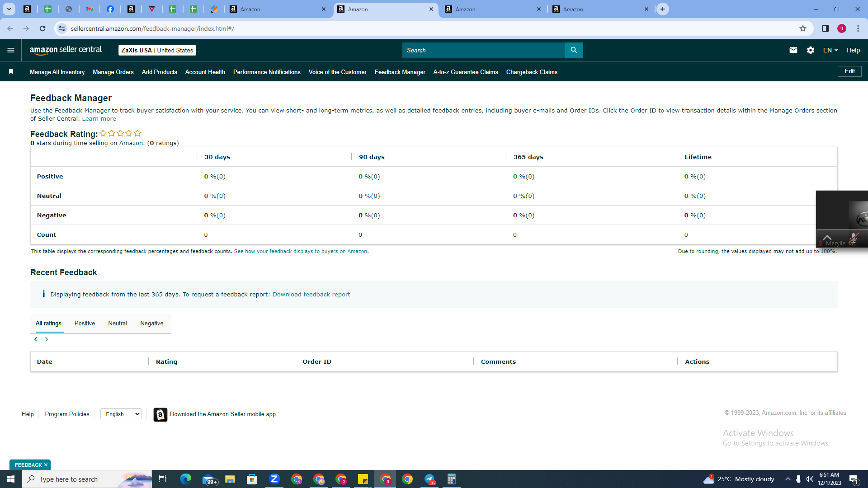Viewport: 868px width, 488px height.
Task: Open Task View on the taskbar
Action: [163, 479]
